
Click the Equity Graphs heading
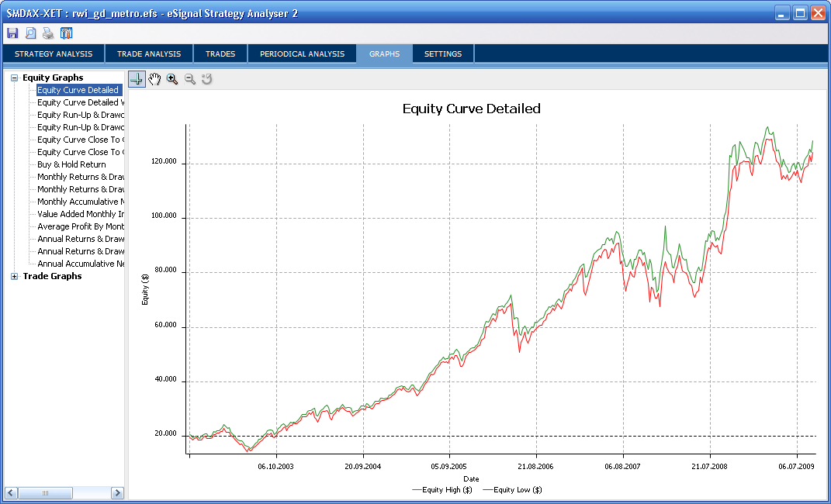(53, 78)
